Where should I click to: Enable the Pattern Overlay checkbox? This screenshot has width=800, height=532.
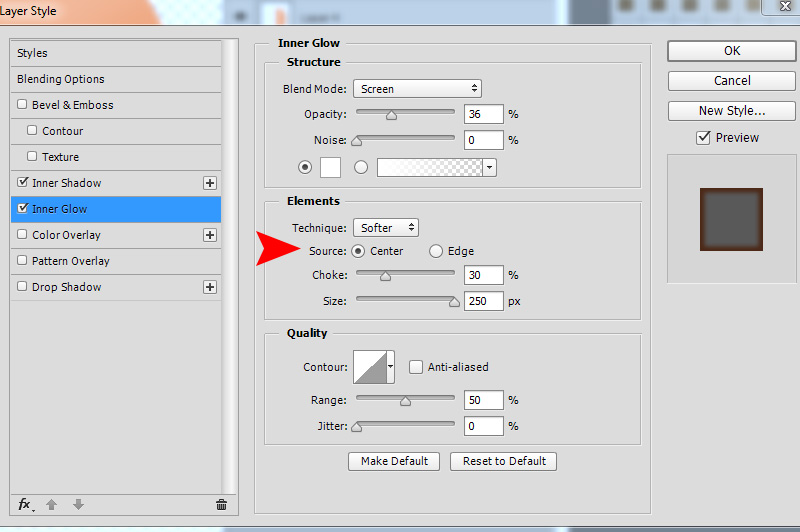pos(22,261)
